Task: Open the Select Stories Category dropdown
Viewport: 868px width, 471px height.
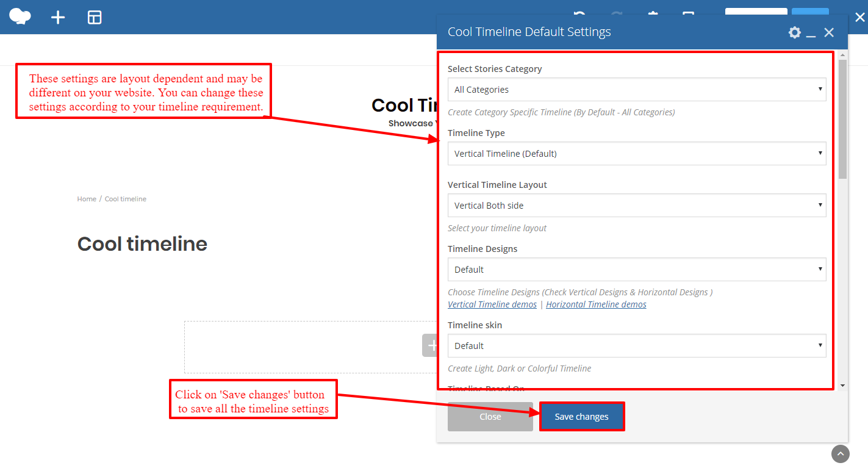Action: 637,90
